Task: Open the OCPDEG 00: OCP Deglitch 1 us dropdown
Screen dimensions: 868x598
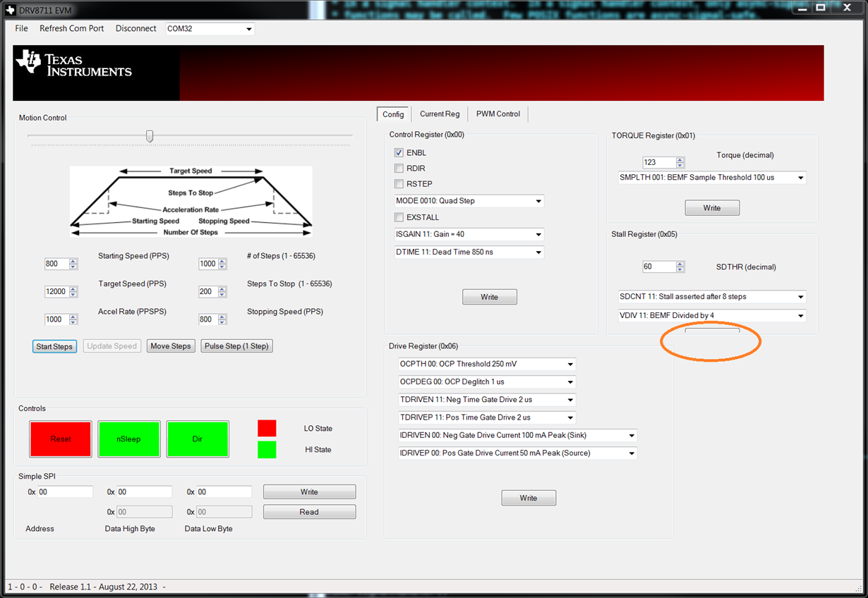Action: point(487,382)
